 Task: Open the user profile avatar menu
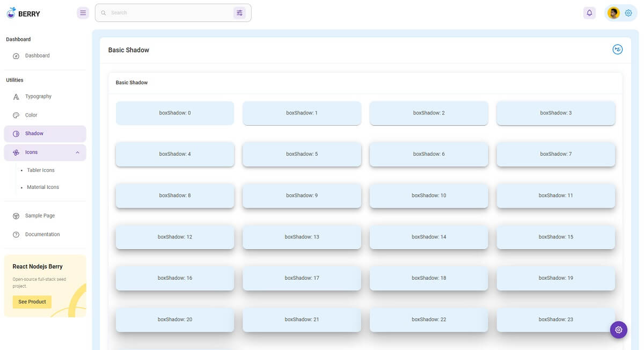613,12
